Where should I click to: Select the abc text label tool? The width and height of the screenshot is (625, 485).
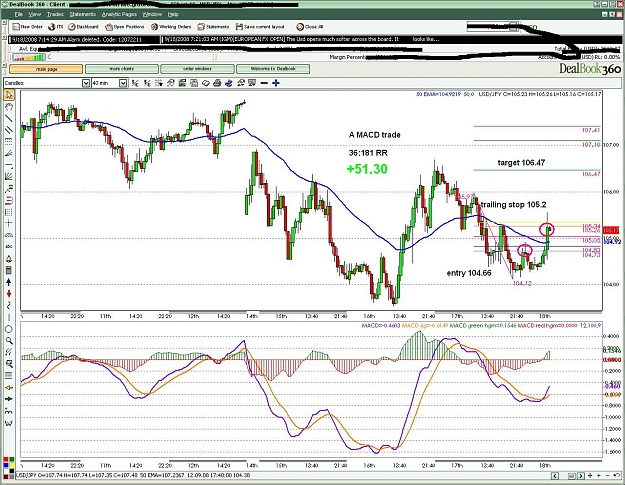[9, 247]
